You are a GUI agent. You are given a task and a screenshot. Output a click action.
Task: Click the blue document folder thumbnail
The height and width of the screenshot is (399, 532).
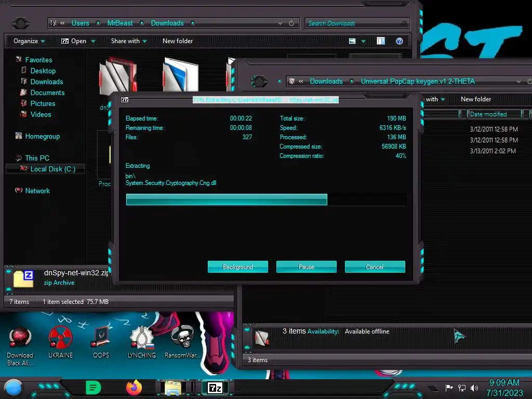181,75
